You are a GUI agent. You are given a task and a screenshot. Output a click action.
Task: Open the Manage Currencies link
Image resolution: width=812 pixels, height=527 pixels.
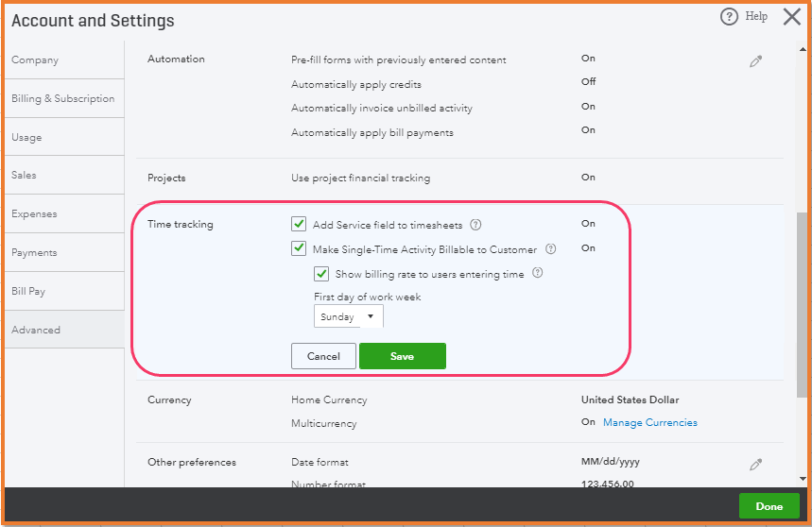pos(650,423)
